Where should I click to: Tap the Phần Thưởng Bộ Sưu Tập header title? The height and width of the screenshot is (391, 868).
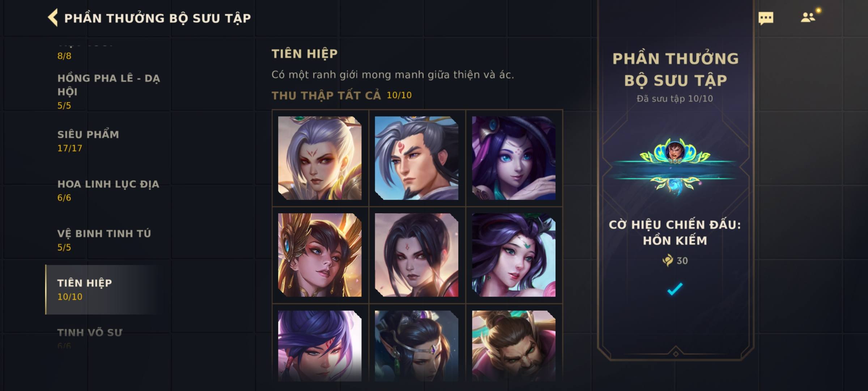click(157, 18)
